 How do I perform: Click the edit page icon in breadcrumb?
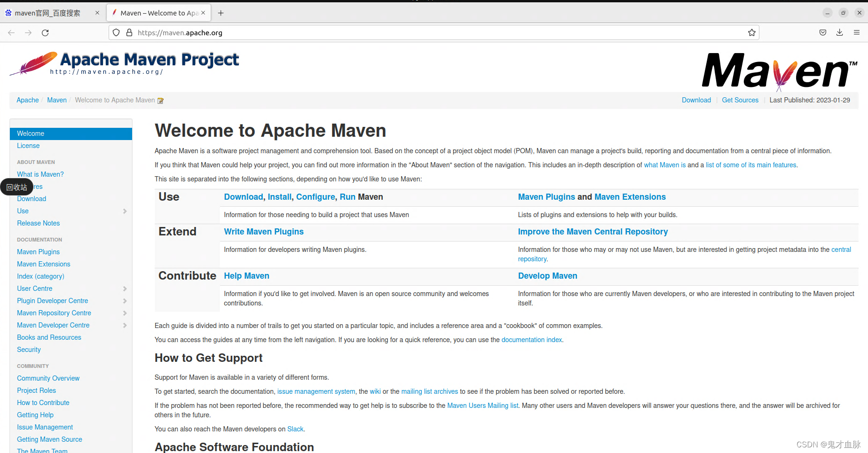(160, 101)
